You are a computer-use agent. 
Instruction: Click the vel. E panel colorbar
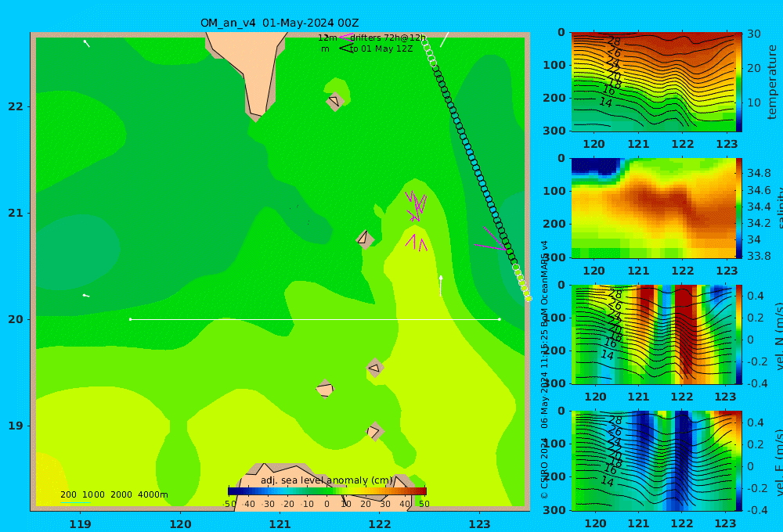coord(739,461)
